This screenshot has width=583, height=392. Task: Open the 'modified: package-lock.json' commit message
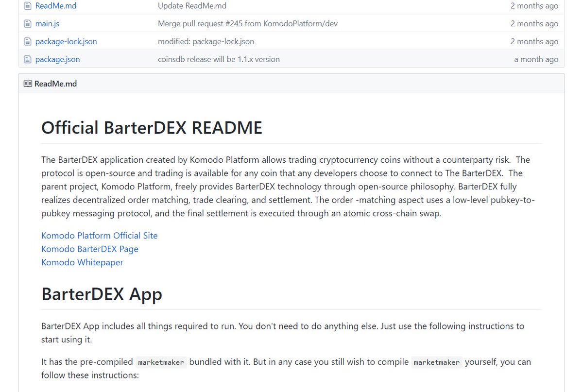[x=206, y=42]
